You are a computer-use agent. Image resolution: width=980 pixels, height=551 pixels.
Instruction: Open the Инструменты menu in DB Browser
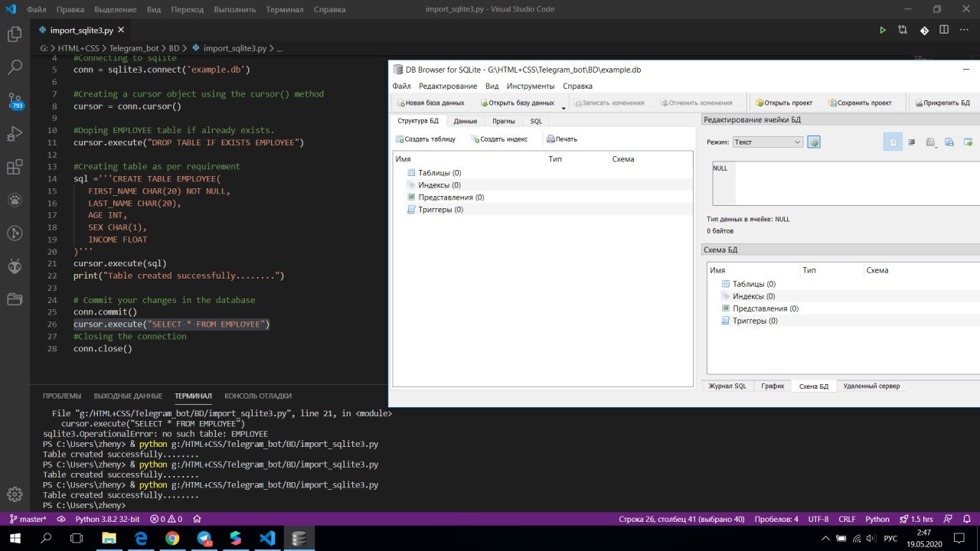pyautogui.click(x=530, y=86)
